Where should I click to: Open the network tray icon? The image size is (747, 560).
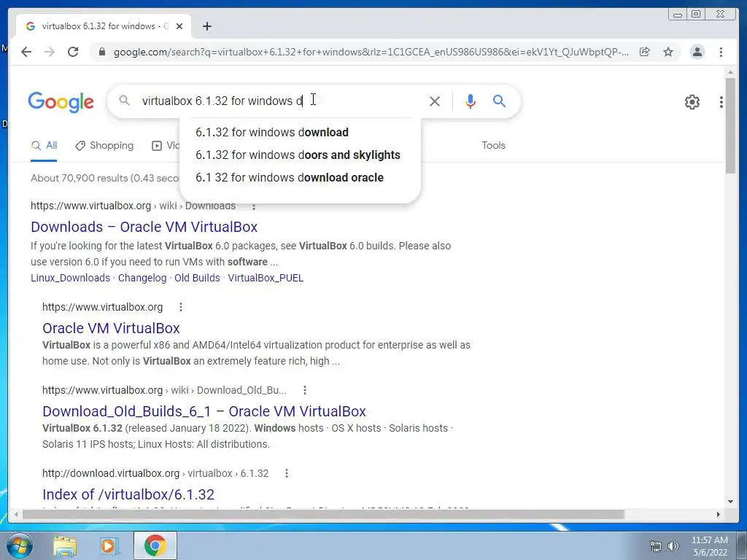point(656,546)
